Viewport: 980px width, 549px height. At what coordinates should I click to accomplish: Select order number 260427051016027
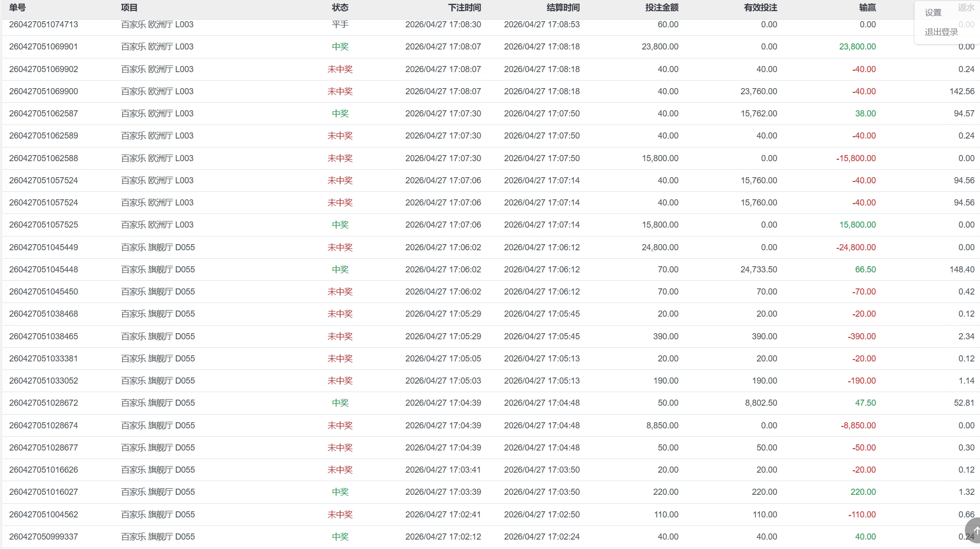[x=43, y=492]
